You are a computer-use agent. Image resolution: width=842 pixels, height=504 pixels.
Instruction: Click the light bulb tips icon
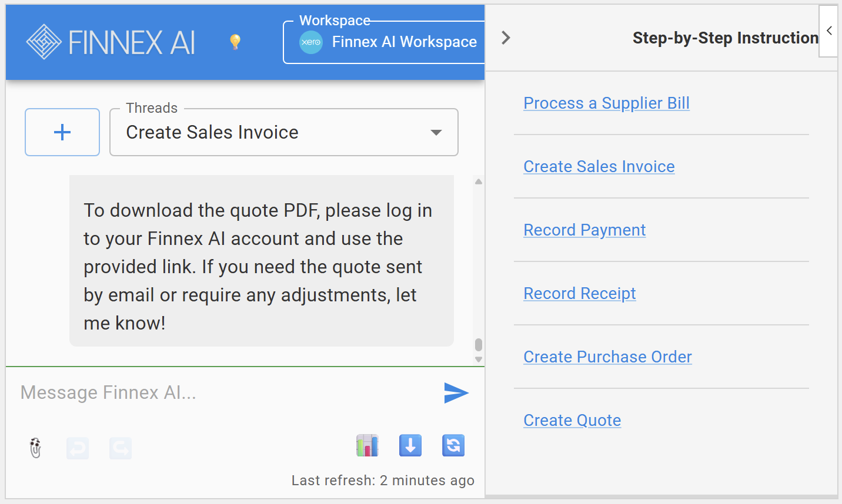235,42
